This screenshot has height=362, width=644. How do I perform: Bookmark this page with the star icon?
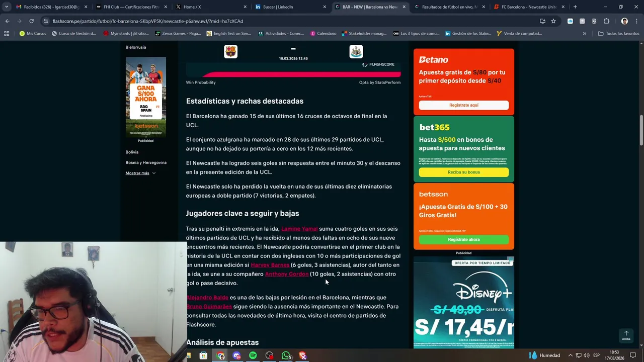(553, 21)
